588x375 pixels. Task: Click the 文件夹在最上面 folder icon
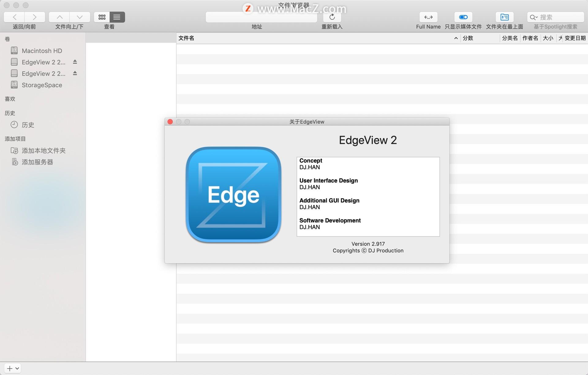504,17
